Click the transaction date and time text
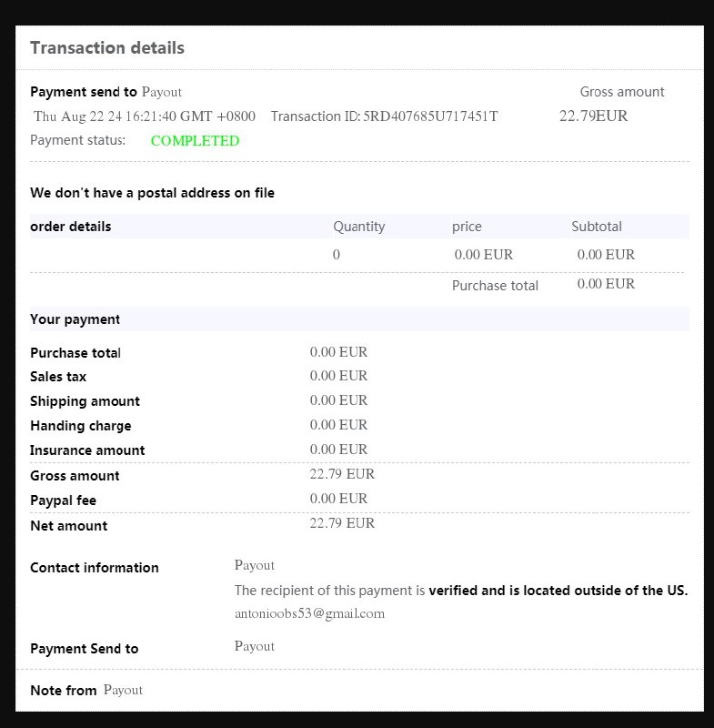Viewport: 714px width, 728px height. 145,116
